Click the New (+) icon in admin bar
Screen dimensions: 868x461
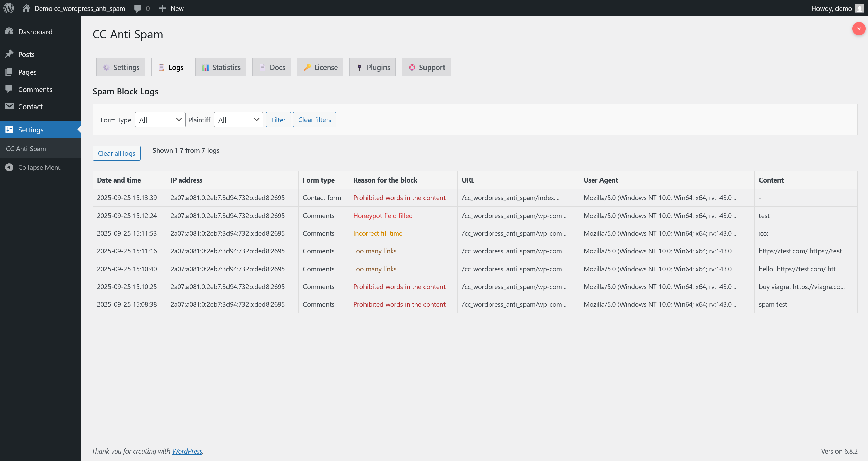click(x=163, y=8)
